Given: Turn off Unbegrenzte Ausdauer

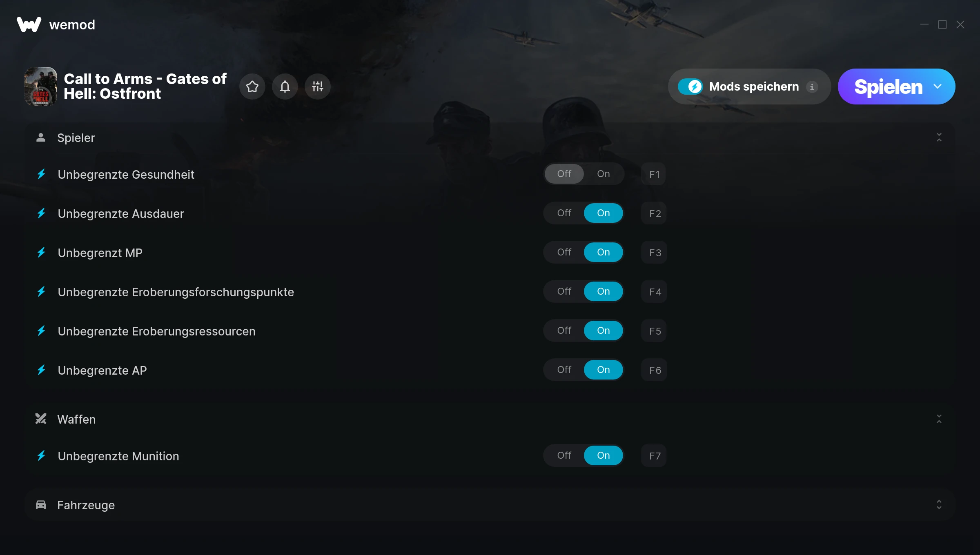Looking at the screenshot, I should [x=564, y=213].
